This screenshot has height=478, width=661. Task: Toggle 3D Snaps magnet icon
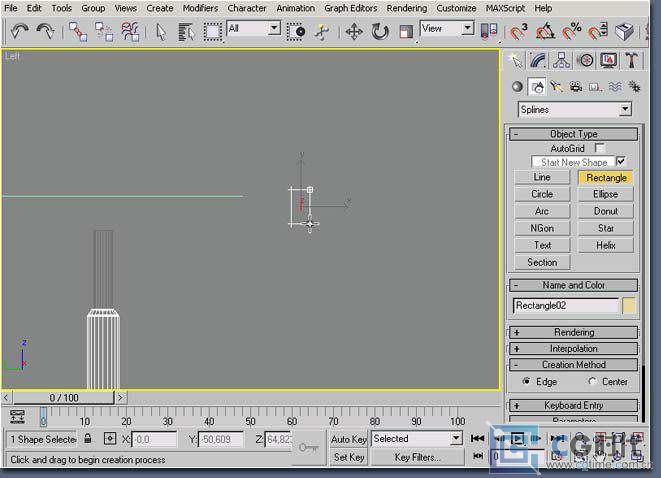[x=519, y=31]
